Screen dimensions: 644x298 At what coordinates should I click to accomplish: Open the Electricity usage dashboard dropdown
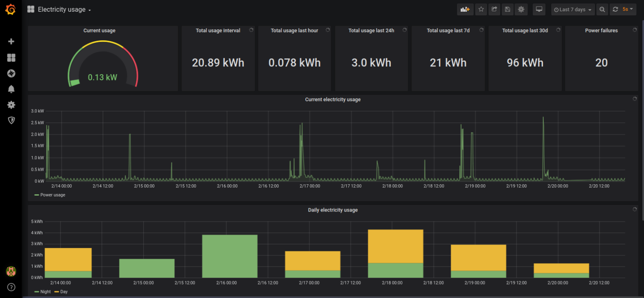(64, 10)
